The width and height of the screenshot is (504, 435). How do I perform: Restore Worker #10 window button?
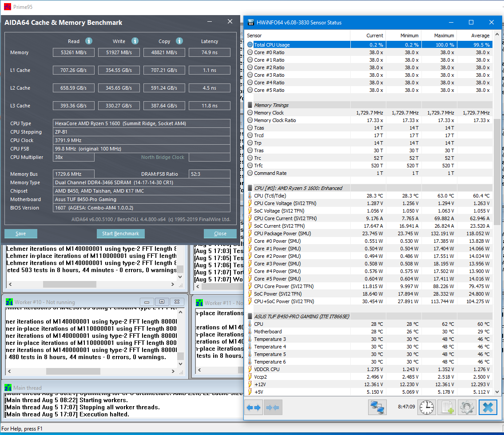pos(162,302)
